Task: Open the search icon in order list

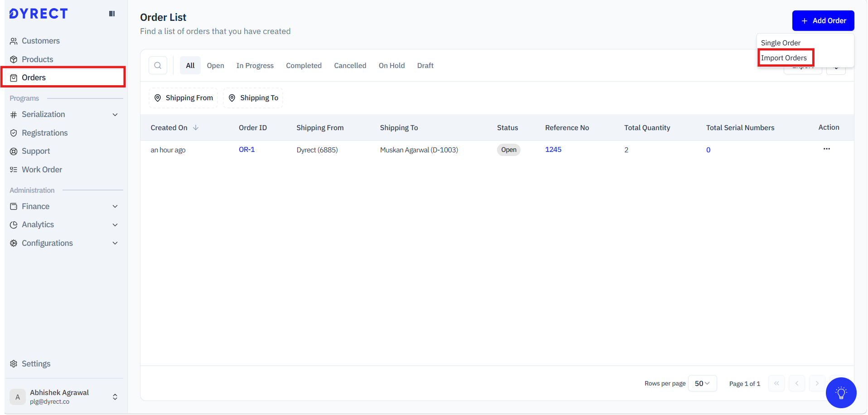Action: (x=158, y=65)
